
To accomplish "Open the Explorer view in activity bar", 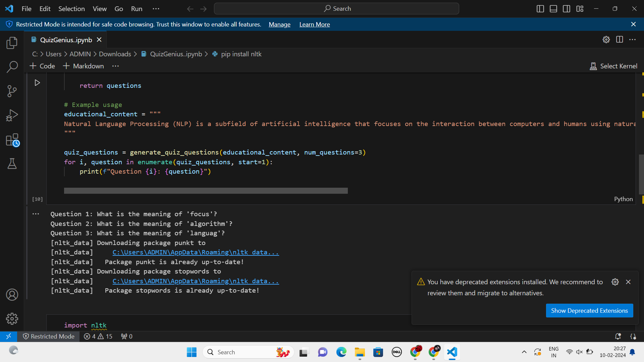I will 12,43.
